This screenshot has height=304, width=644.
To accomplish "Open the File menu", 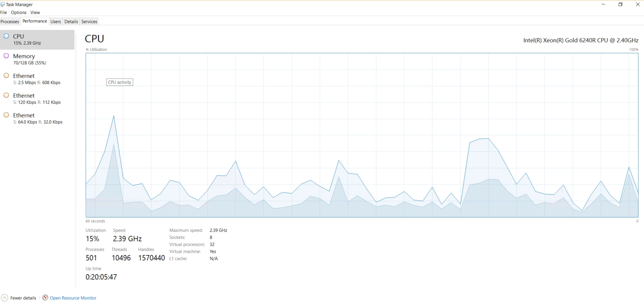I will [x=4, y=13].
